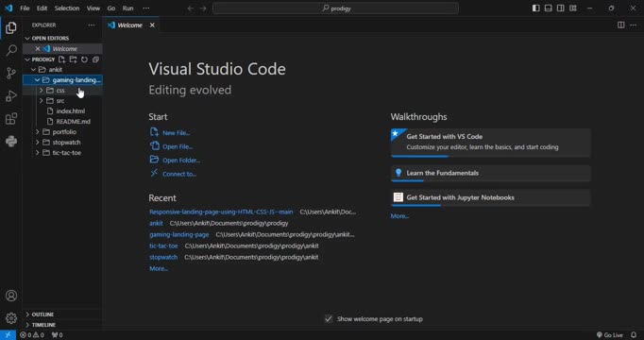Expand the portfolio folder

pyautogui.click(x=62, y=132)
